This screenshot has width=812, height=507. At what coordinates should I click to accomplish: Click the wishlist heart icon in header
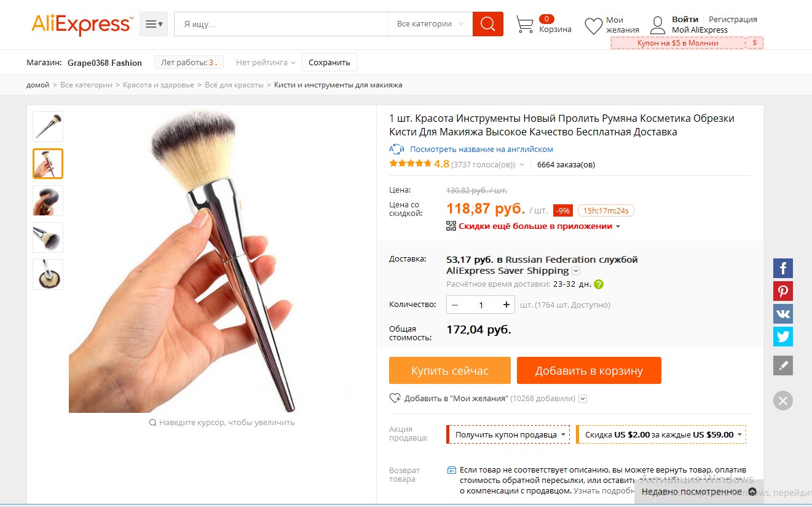[x=593, y=26]
